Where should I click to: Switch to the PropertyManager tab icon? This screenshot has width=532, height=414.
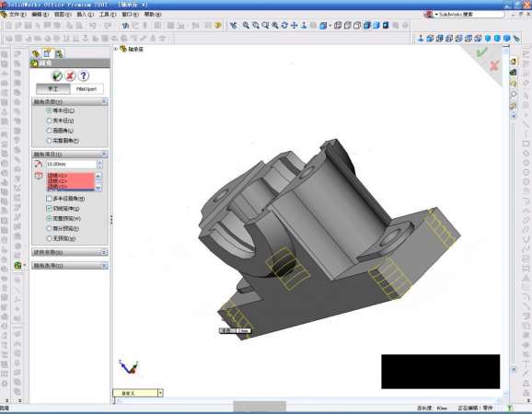47,53
